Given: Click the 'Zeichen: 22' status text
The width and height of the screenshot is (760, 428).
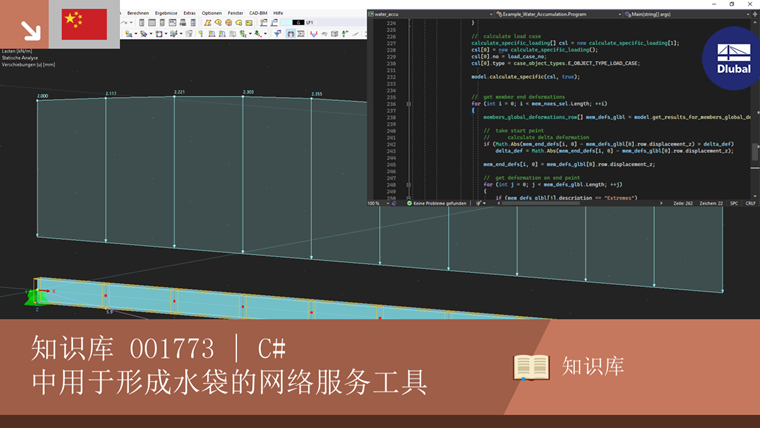Looking at the screenshot, I should pyautogui.click(x=711, y=203).
